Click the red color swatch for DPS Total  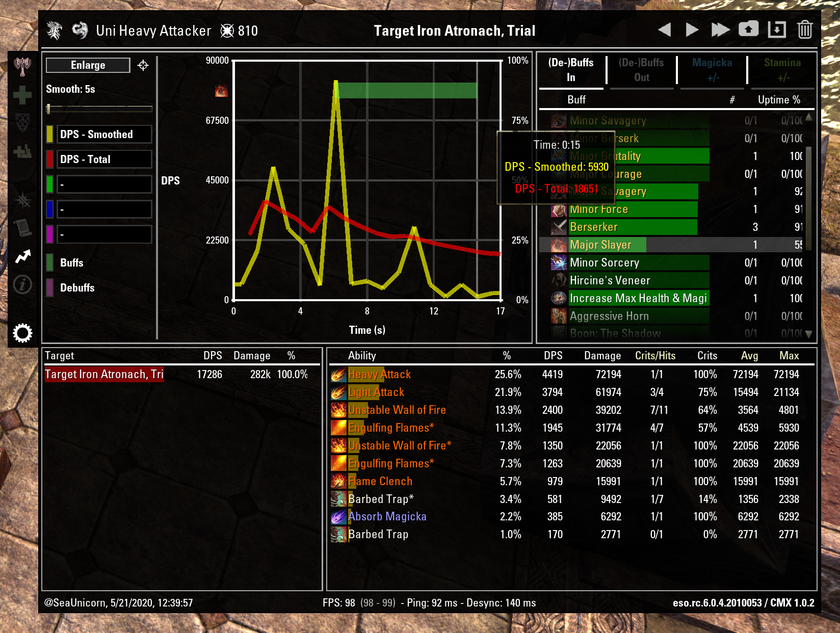coord(50,159)
